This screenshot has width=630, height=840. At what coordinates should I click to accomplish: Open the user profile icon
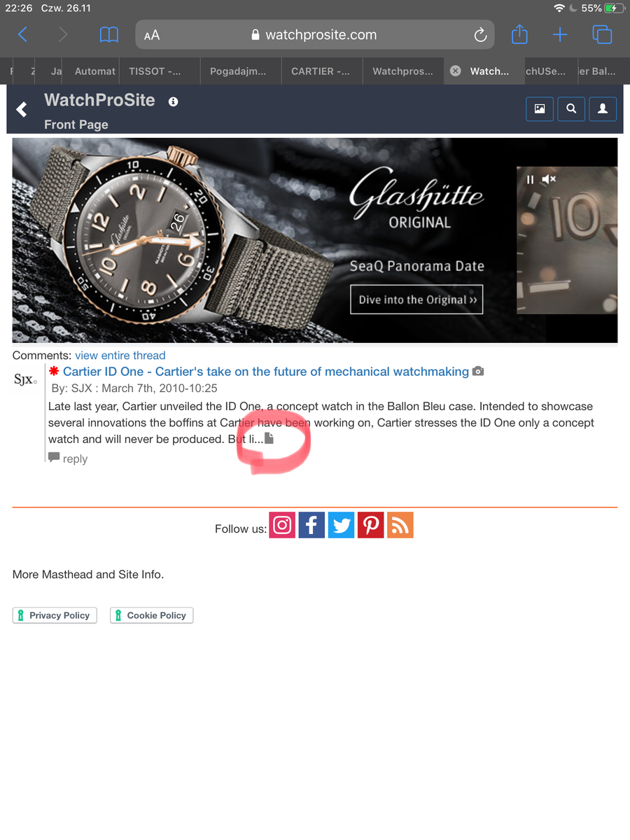(x=603, y=109)
